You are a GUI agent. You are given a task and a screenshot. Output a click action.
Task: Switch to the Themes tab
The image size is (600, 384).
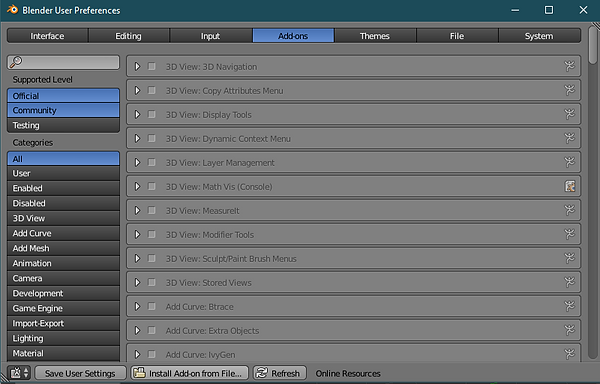coord(375,36)
